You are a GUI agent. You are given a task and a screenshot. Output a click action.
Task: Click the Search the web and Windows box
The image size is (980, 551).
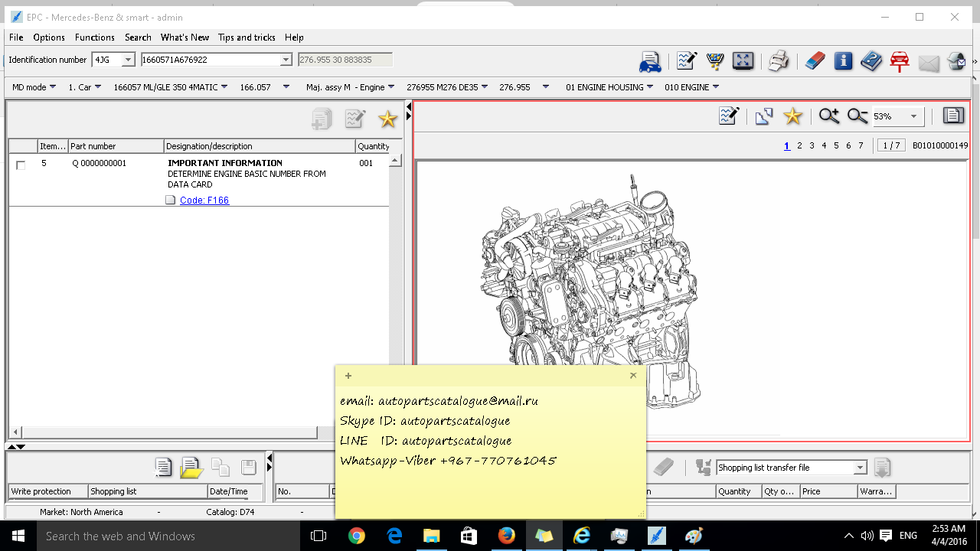pos(168,536)
